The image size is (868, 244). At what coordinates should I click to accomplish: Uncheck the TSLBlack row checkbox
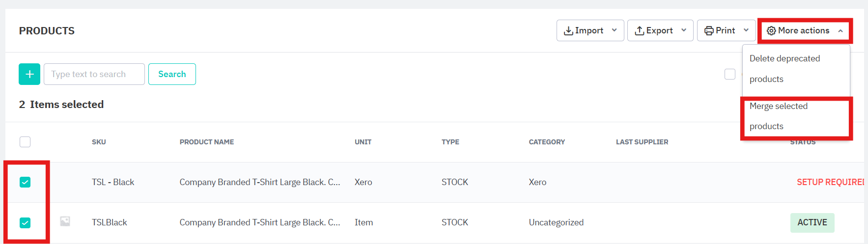[25, 222]
